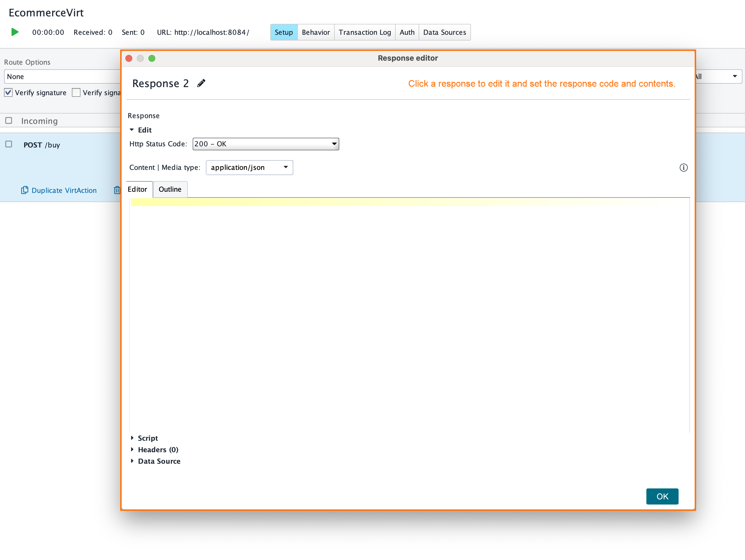Change the Http Status Code from 200 - OK
This screenshot has width=745, height=560.
coord(266,144)
